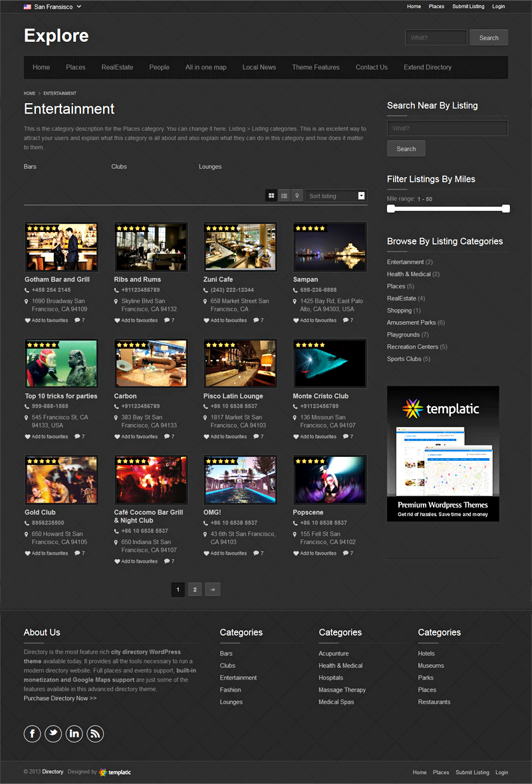The height and width of the screenshot is (784, 532).
Task: Expand the San Fransisco city selector
Action: click(53, 7)
